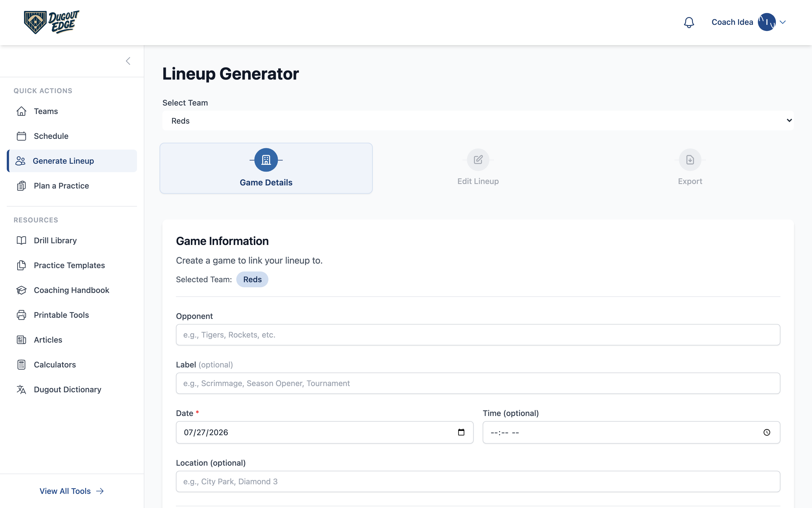Image resolution: width=812 pixels, height=508 pixels.
Task: Click the Coaching Handbook graduation cap icon
Action: pos(21,290)
